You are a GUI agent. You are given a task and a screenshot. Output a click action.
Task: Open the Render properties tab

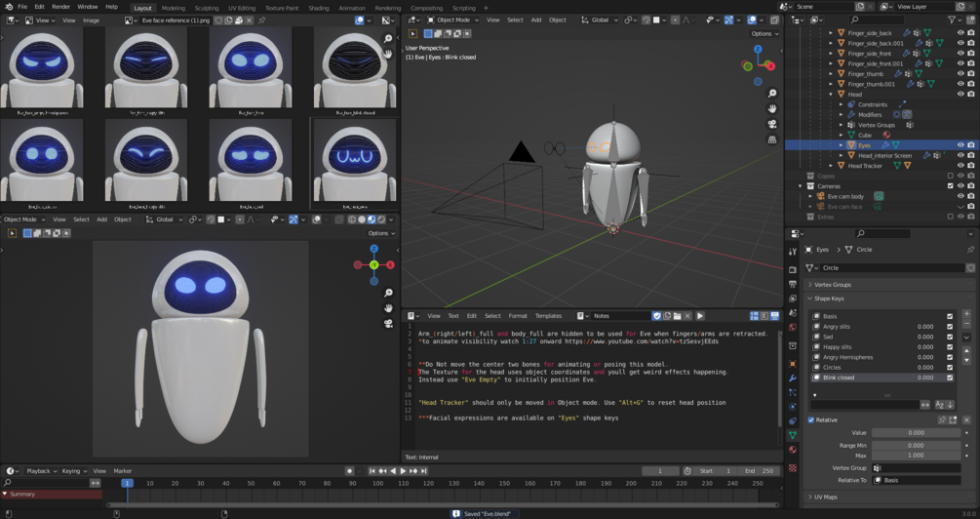(x=793, y=269)
